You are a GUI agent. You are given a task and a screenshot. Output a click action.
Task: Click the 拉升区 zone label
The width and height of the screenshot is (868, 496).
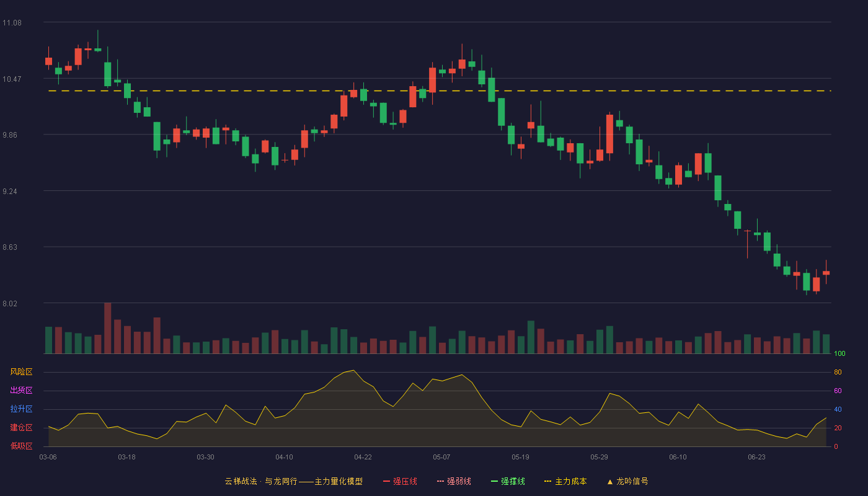pyautogui.click(x=21, y=409)
